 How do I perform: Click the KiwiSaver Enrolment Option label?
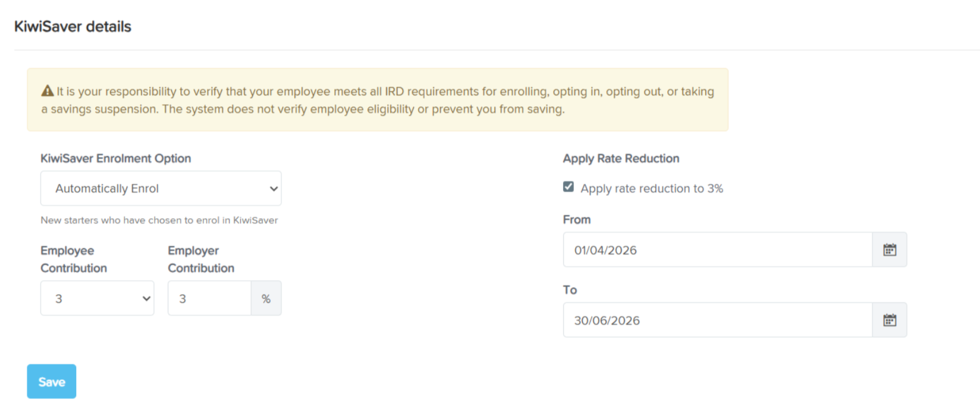click(116, 158)
